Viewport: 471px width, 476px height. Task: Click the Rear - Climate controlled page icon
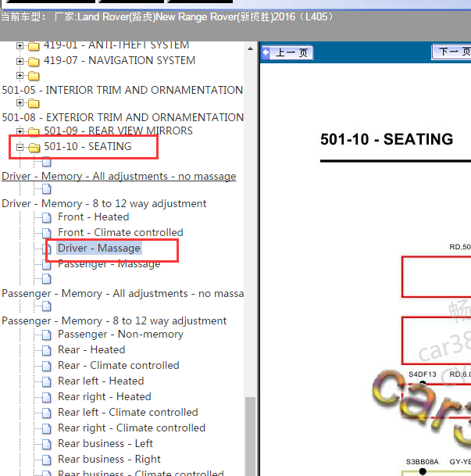tap(46, 366)
